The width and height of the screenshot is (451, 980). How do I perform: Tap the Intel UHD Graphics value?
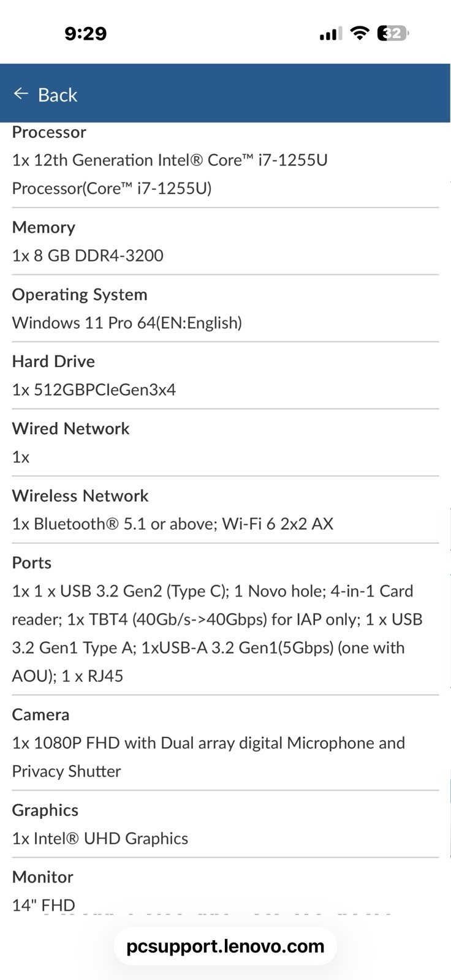[100, 839]
